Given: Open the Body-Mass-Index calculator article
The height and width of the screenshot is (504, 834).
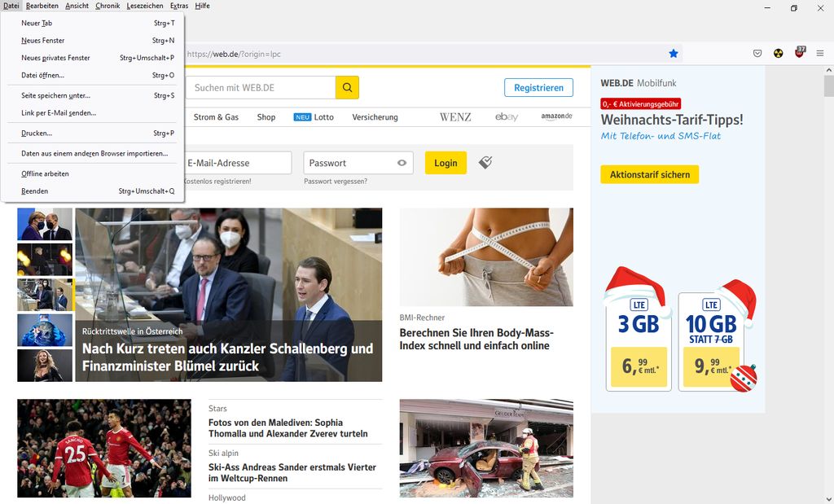Looking at the screenshot, I should pyautogui.click(x=476, y=340).
